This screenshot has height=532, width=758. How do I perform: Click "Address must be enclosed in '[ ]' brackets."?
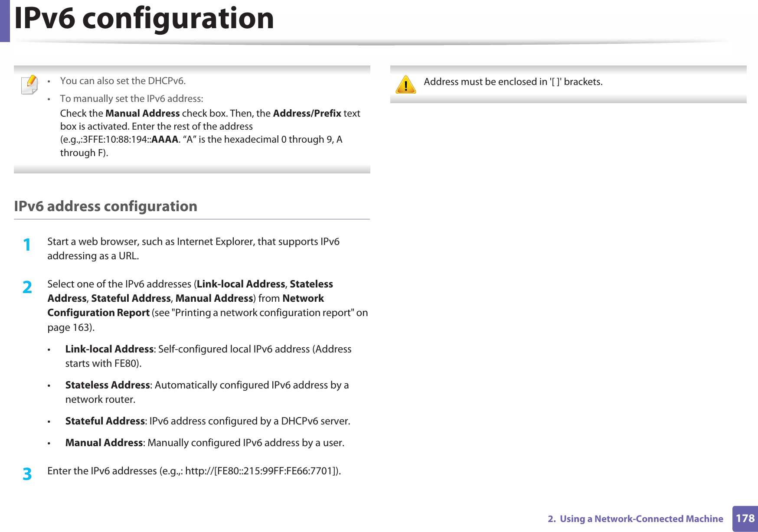click(513, 82)
